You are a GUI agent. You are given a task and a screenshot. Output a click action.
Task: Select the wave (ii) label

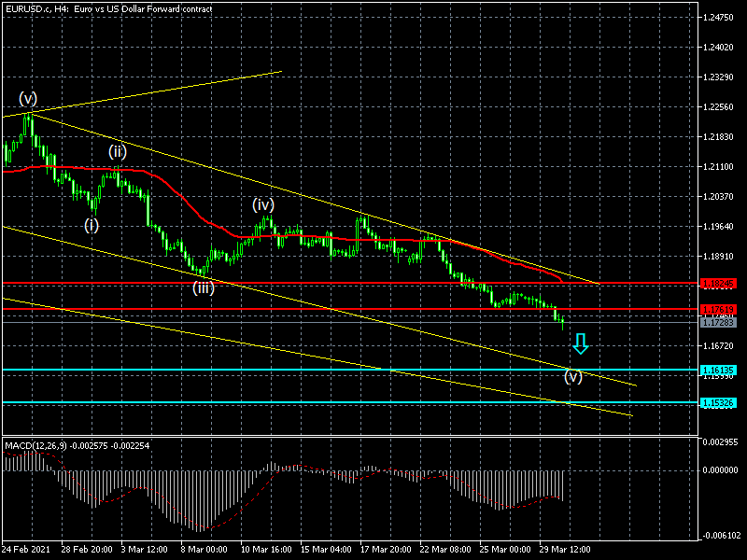(117, 151)
